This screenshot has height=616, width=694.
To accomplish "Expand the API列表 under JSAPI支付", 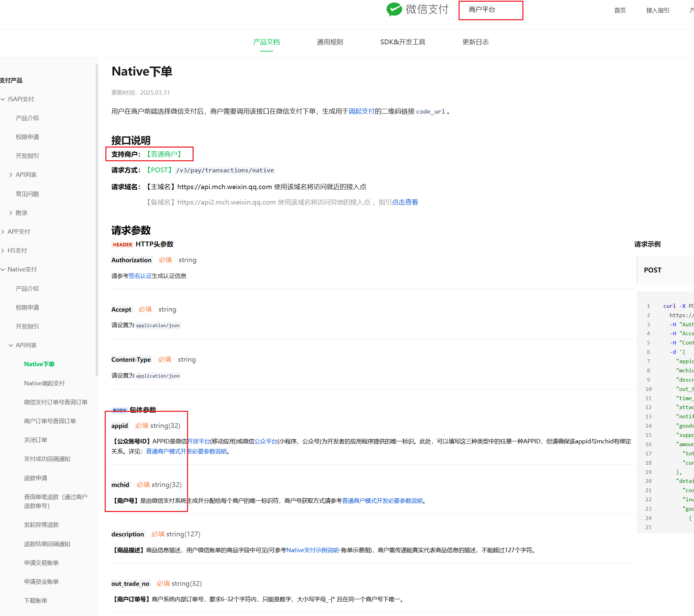I will [x=11, y=175].
